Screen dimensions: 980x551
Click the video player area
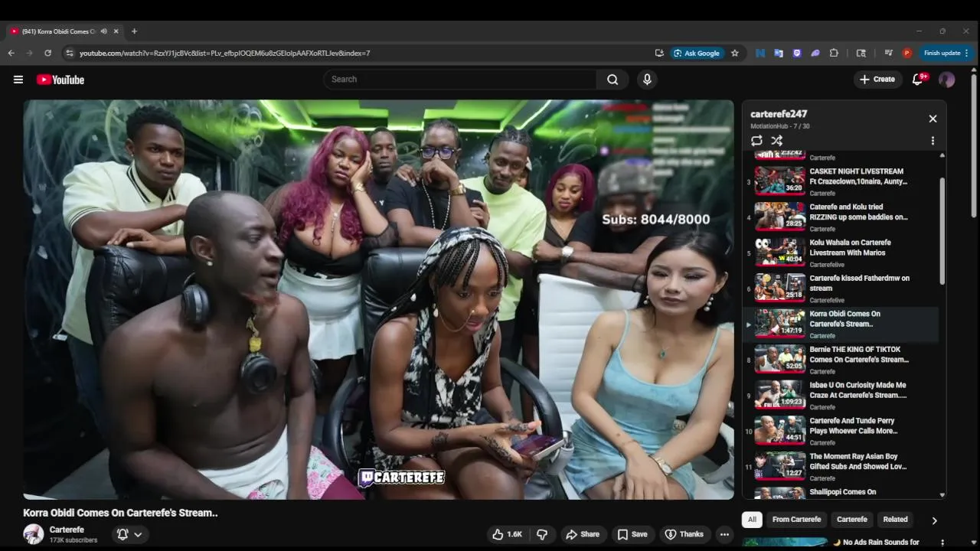[x=378, y=300]
